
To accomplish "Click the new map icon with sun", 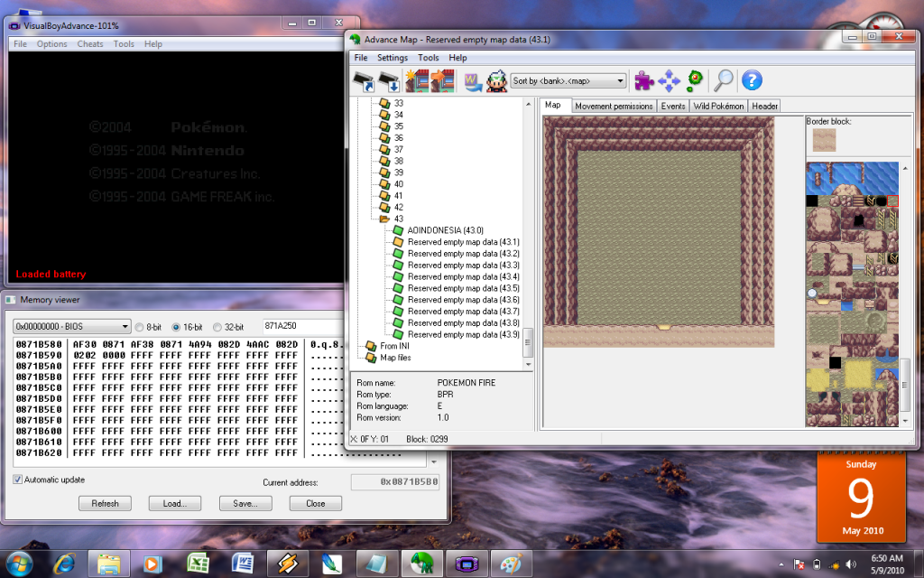I will point(417,80).
